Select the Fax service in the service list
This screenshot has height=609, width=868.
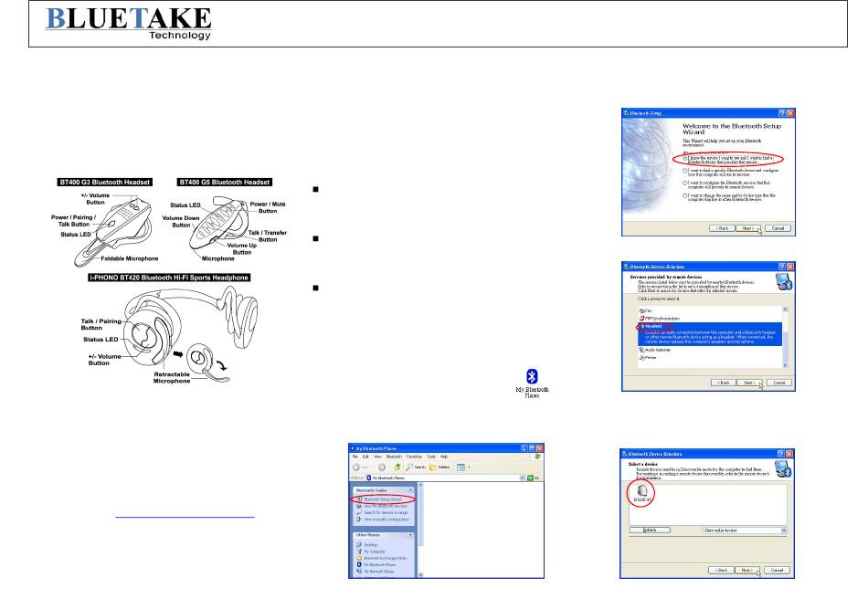(645, 310)
